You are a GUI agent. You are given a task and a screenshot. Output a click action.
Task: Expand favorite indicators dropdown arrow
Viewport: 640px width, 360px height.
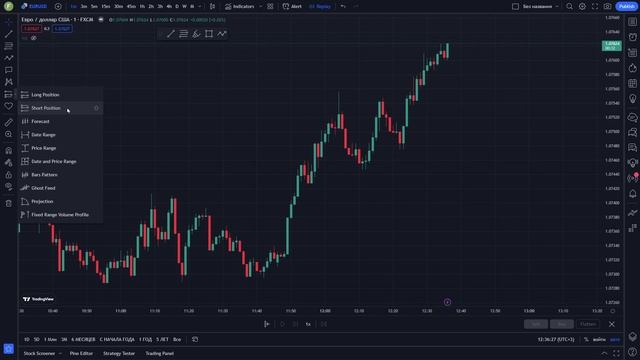pos(260,6)
